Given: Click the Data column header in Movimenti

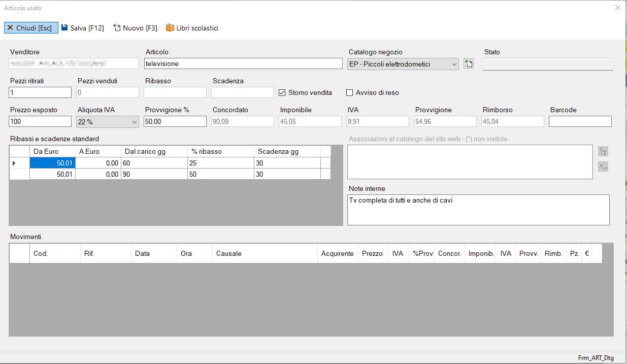Looking at the screenshot, I should 154,253.
